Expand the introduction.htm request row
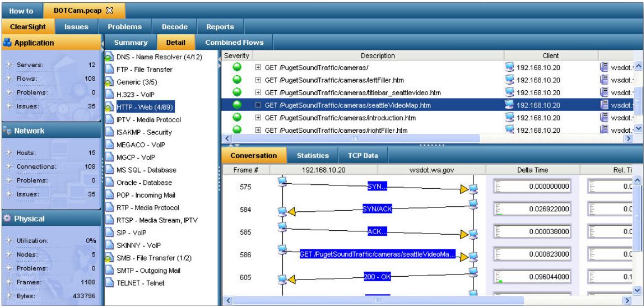This screenshot has width=644, height=306. pos(258,118)
